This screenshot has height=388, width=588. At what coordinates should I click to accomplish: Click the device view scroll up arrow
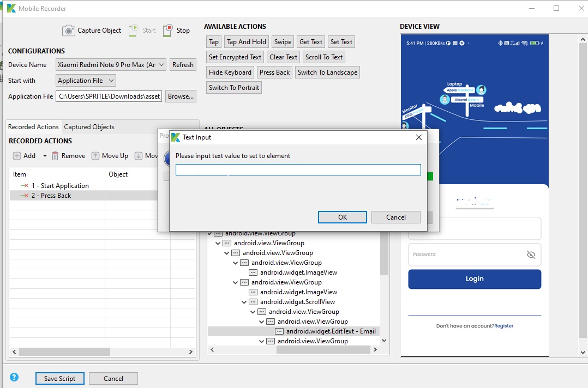[x=582, y=39]
